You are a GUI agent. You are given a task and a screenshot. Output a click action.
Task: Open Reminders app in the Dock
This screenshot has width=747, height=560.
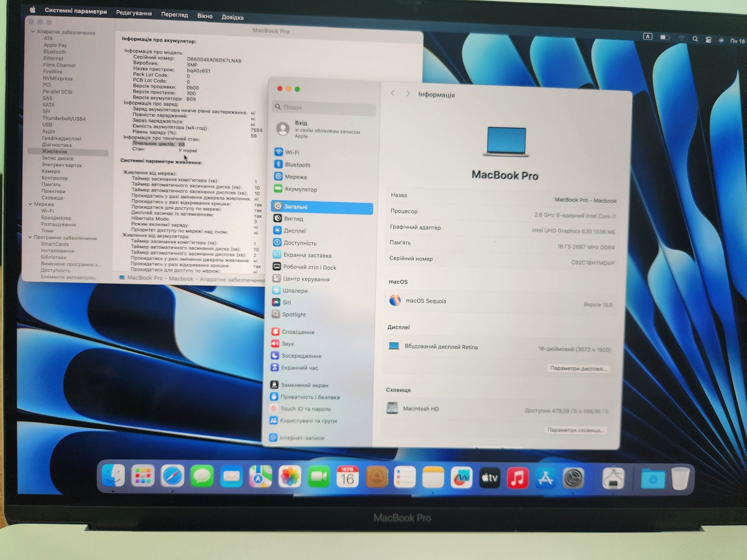pos(405,477)
